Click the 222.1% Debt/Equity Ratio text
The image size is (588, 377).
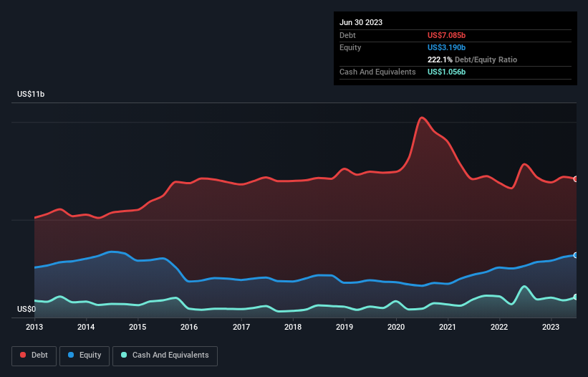(x=472, y=59)
